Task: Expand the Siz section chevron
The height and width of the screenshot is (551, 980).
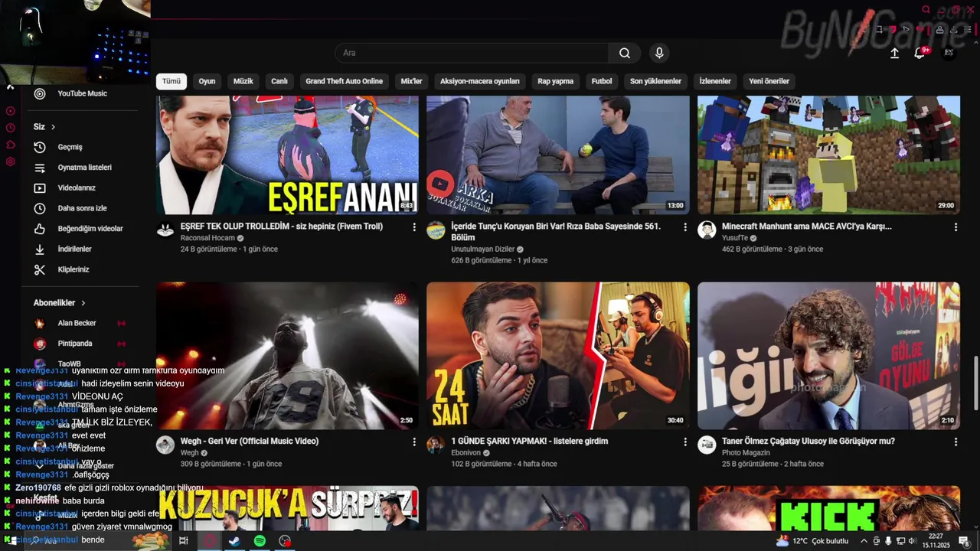Action: (53, 127)
